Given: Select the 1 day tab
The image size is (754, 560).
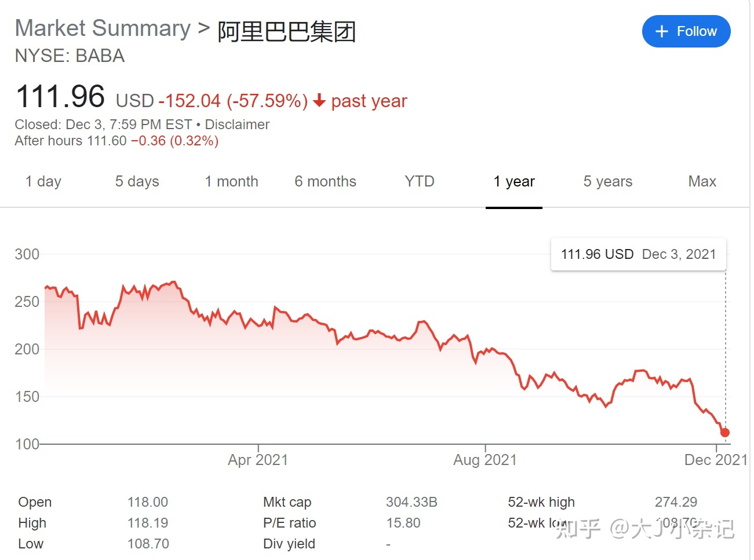Looking at the screenshot, I should [x=43, y=181].
